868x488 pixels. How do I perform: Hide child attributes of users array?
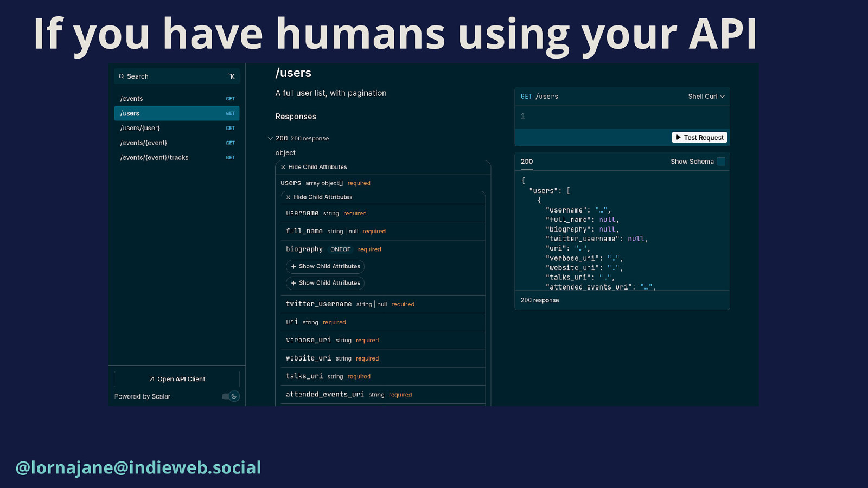(319, 197)
